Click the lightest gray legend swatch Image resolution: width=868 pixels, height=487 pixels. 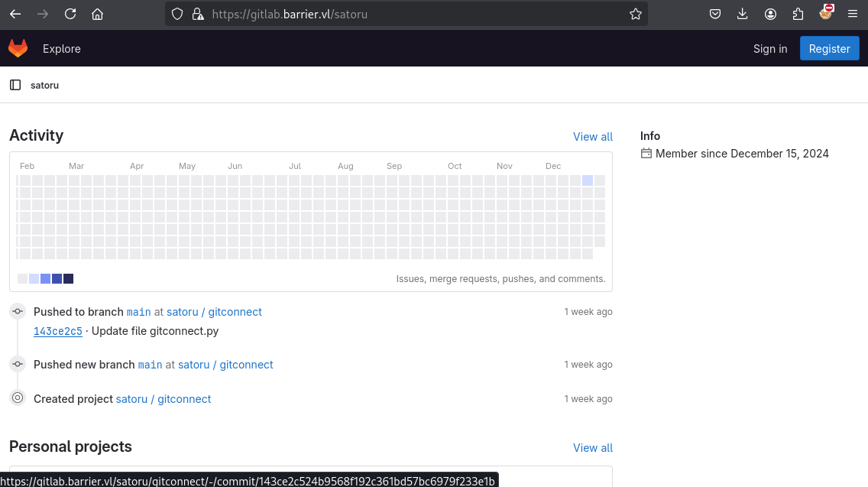pyautogui.click(x=23, y=279)
